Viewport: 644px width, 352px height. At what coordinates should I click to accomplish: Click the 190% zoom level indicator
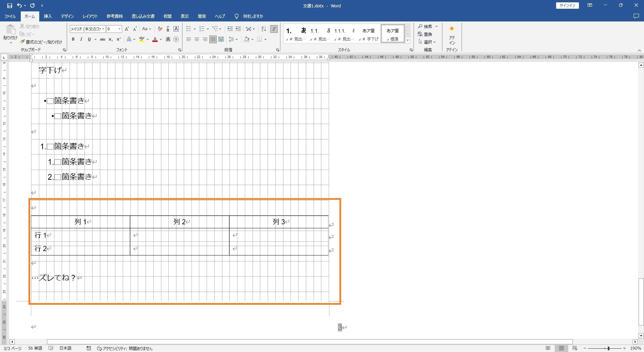(635, 348)
